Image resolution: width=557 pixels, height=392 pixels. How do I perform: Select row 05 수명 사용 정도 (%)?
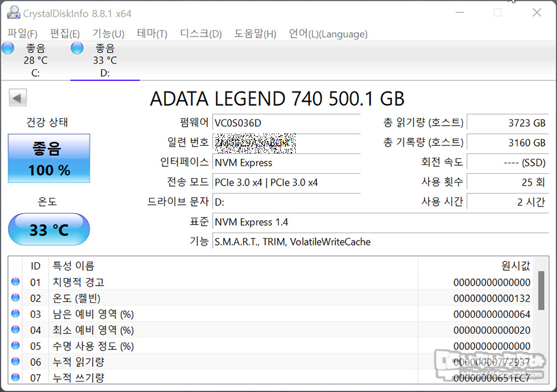[272, 346]
